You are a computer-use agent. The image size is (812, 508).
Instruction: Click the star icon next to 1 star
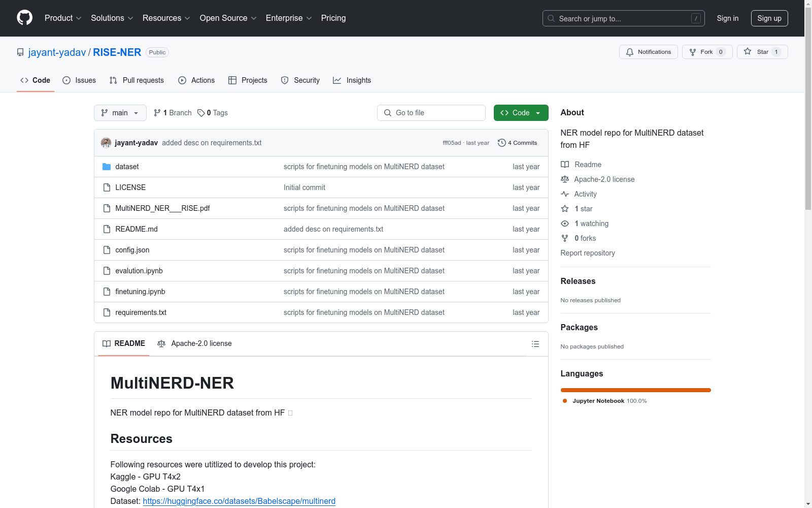coord(565,209)
